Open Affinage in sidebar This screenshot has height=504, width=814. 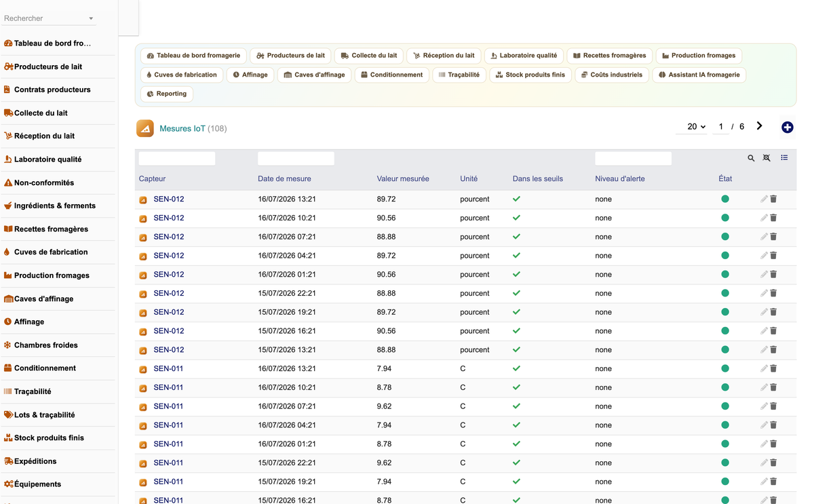point(24,322)
